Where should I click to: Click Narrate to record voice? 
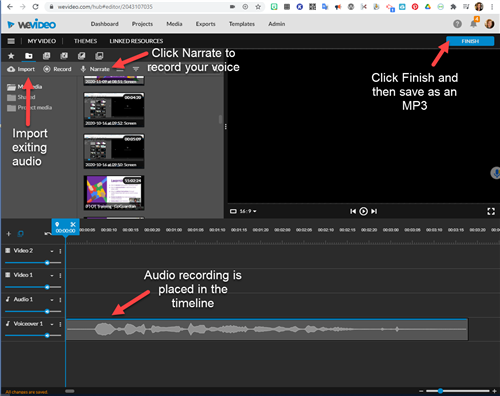(x=95, y=69)
